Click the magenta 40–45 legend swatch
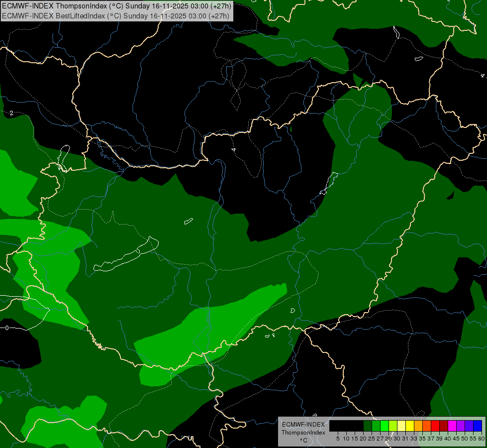Screen dimensions: 487x448 click(452, 426)
